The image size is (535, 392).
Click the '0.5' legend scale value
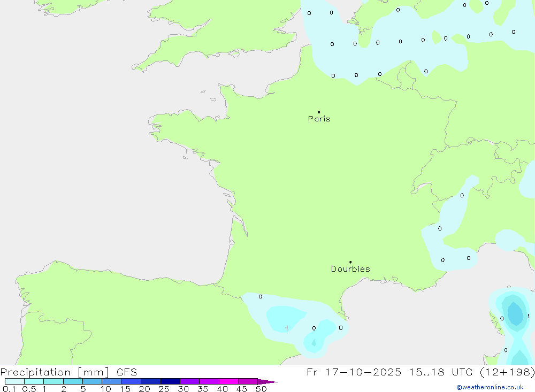[29, 389]
